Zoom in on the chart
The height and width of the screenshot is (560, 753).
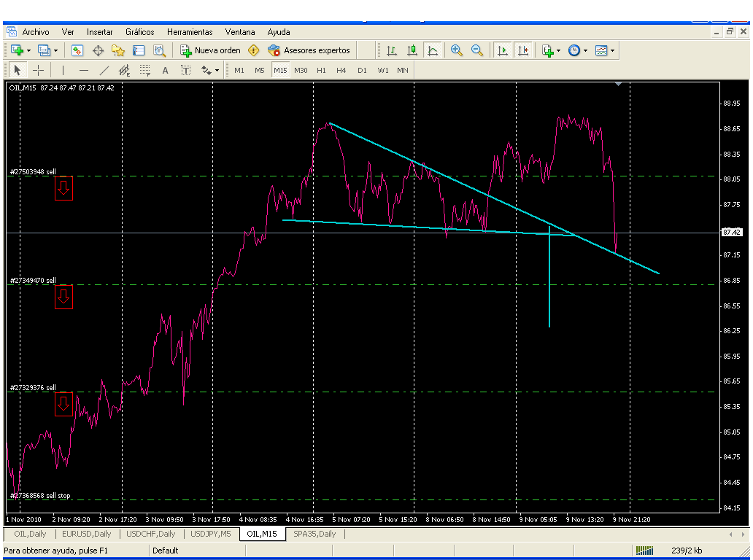(457, 50)
